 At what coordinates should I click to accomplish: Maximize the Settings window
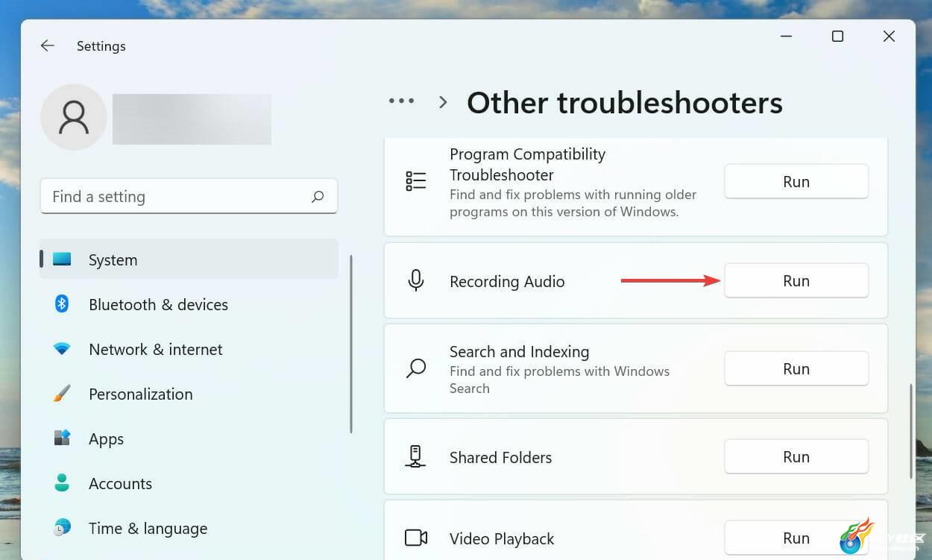point(837,37)
